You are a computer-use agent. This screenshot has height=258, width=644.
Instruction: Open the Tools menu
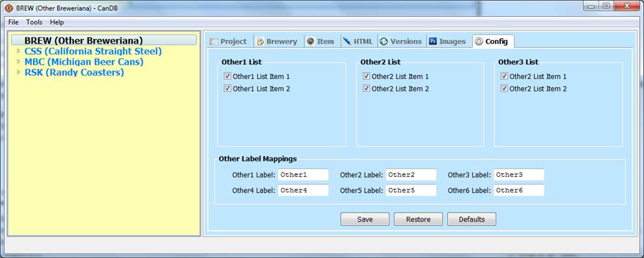(34, 22)
